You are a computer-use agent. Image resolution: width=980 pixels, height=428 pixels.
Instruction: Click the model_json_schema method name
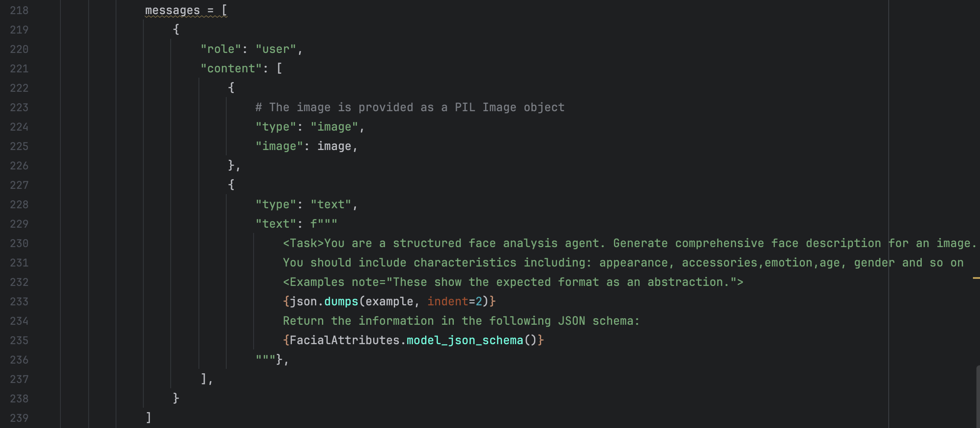tap(465, 340)
